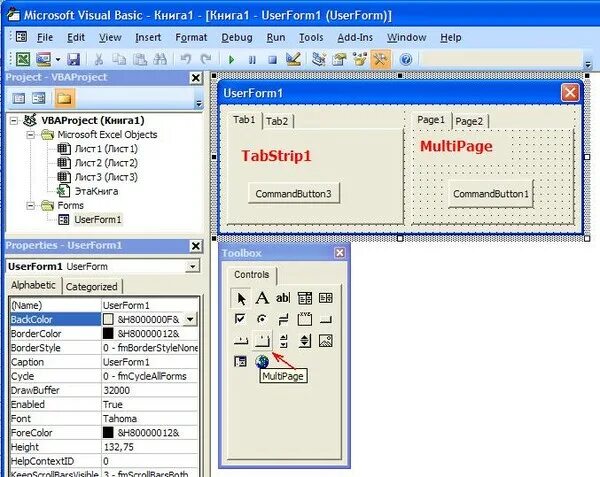Switch to the Categorized properties tab
The width and height of the screenshot is (600, 477).
(x=92, y=287)
